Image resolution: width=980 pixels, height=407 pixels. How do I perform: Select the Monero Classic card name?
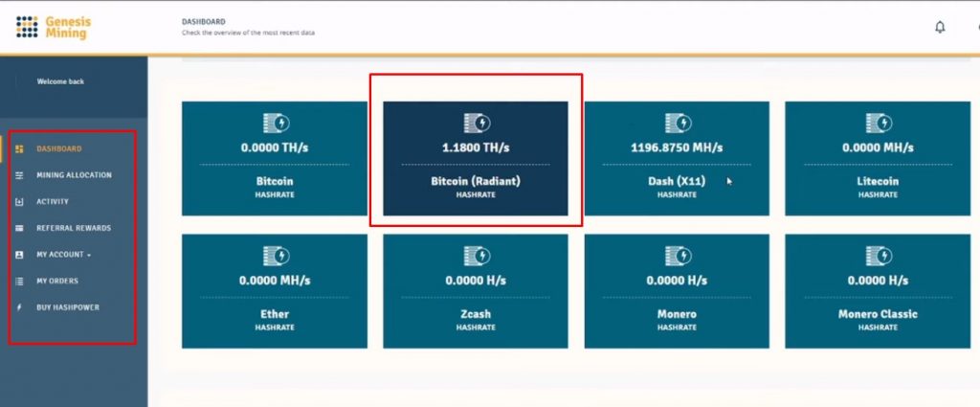pos(879,314)
